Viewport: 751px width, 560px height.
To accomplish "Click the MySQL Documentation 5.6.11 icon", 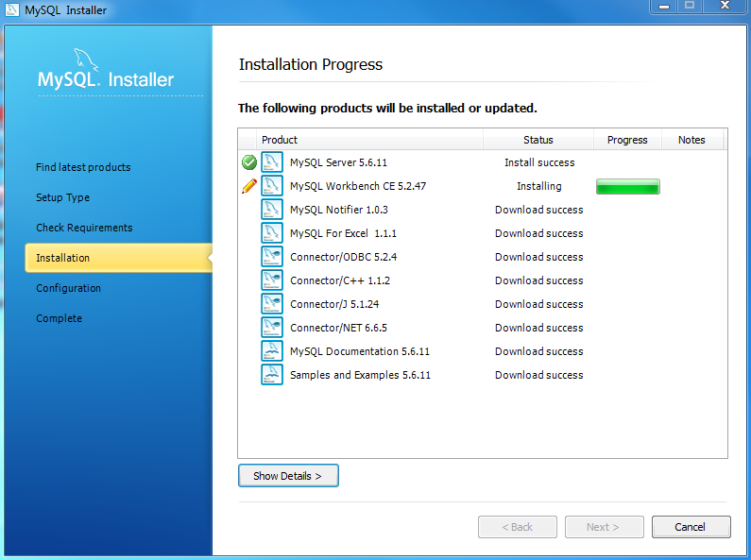I will 272,351.
